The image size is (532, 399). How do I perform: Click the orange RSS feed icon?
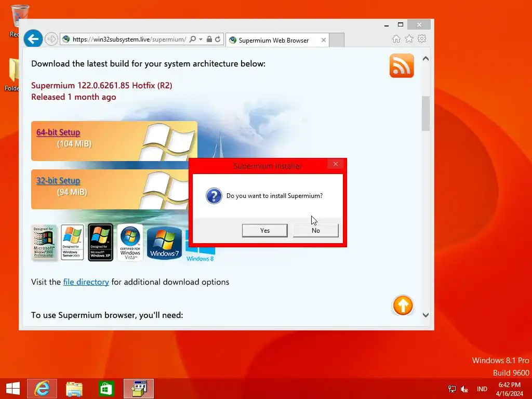click(402, 65)
